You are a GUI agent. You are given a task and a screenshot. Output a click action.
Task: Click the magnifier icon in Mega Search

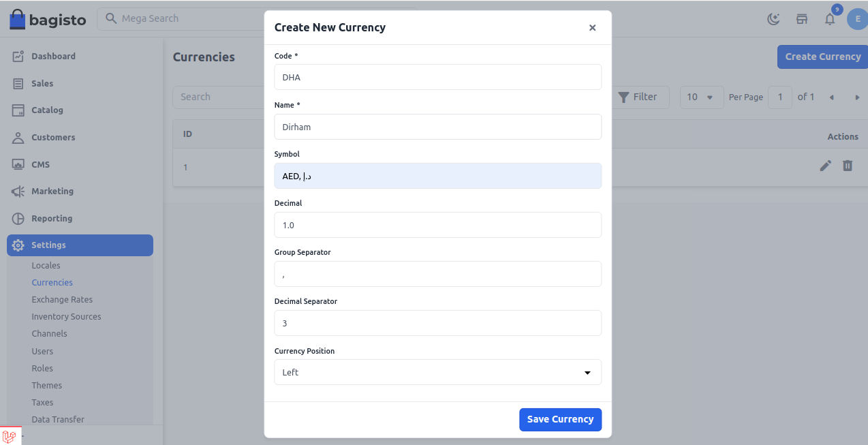click(110, 18)
